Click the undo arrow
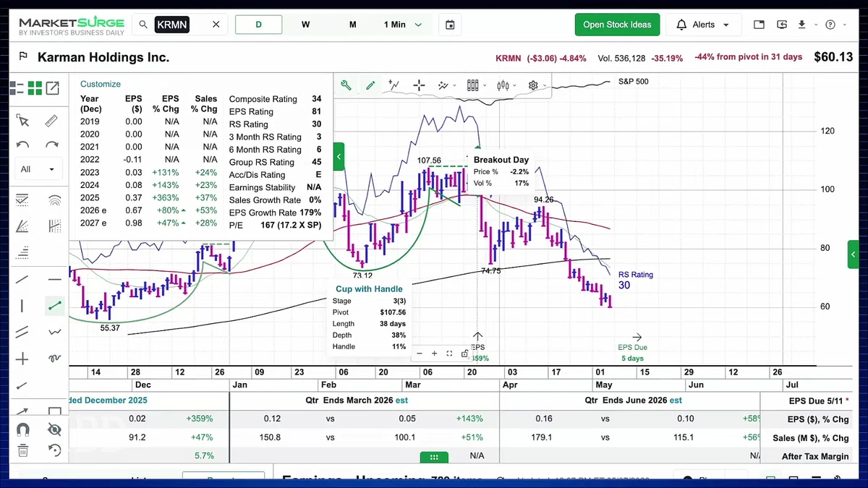The width and height of the screenshot is (868, 488). click(x=22, y=145)
